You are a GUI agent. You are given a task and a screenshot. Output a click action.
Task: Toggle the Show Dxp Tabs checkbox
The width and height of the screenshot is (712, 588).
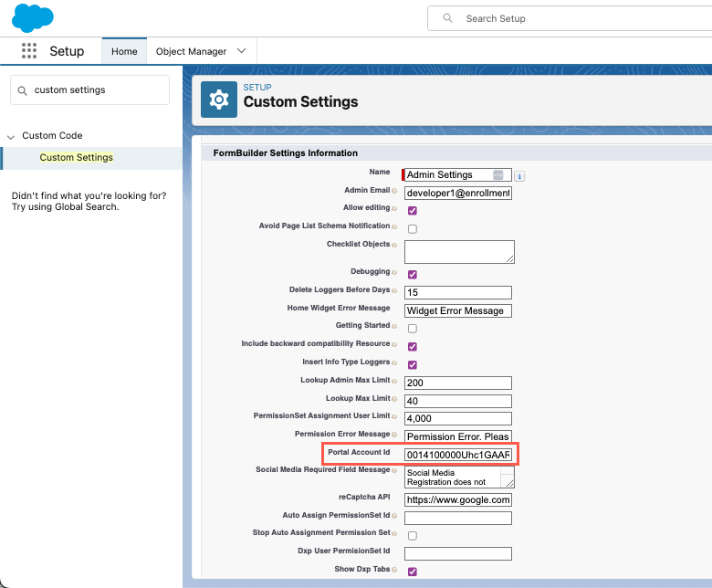click(x=413, y=572)
